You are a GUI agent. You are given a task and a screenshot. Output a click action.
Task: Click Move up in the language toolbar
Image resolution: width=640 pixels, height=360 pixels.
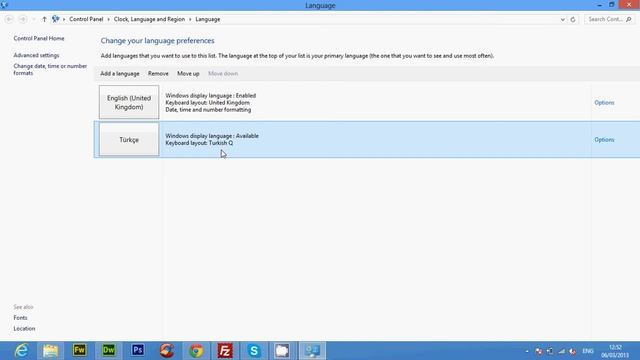(x=188, y=73)
